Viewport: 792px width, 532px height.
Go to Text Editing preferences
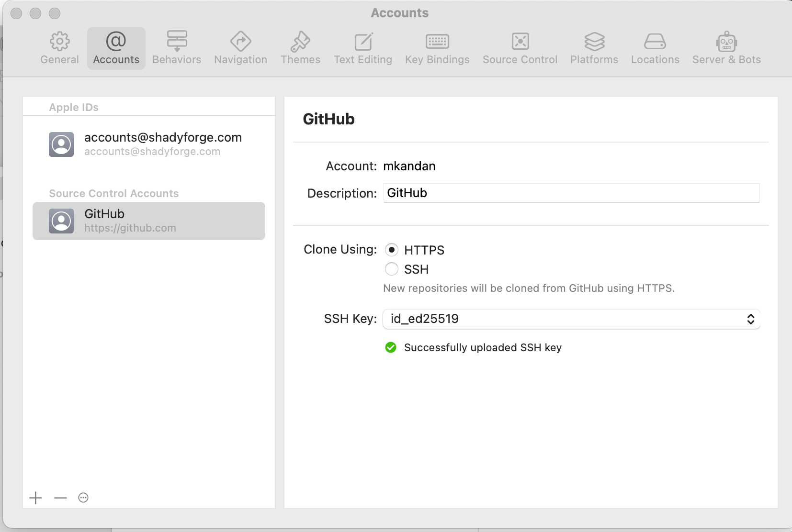click(x=363, y=48)
